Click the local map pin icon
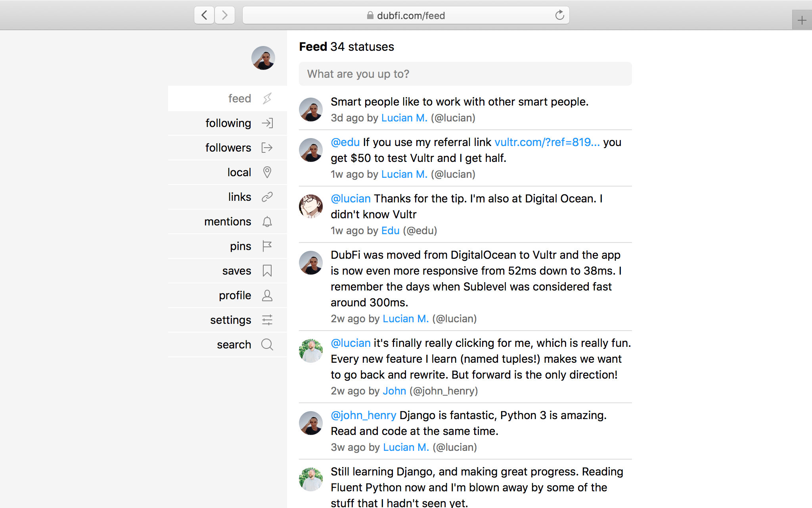This screenshot has width=812, height=508. coord(267,172)
